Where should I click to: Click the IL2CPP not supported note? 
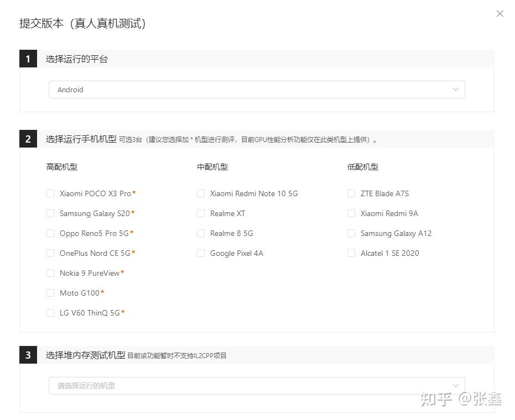[x=176, y=356]
